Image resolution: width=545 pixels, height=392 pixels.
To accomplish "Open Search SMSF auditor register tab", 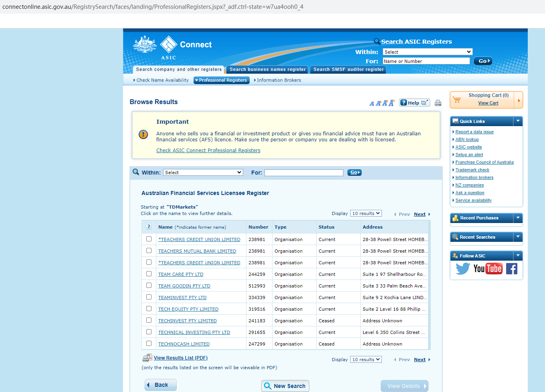I will pyautogui.click(x=348, y=70).
